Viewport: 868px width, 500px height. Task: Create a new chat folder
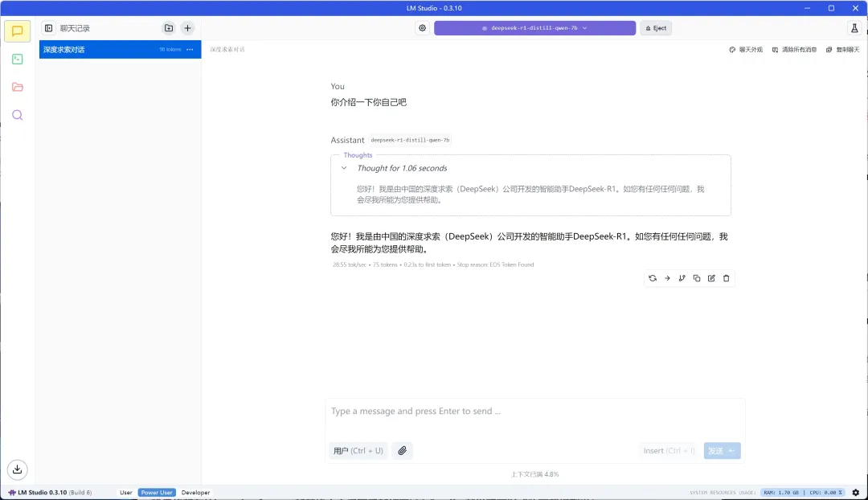(169, 28)
